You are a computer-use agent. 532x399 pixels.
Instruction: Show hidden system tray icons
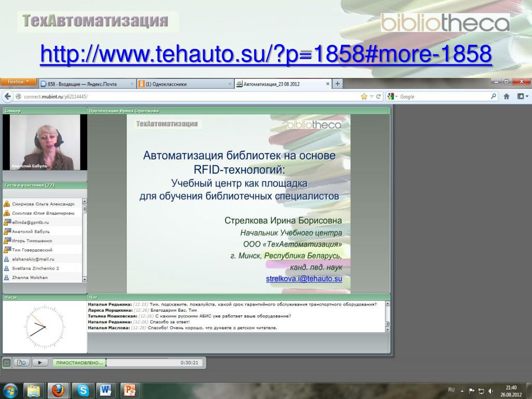(462, 391)
